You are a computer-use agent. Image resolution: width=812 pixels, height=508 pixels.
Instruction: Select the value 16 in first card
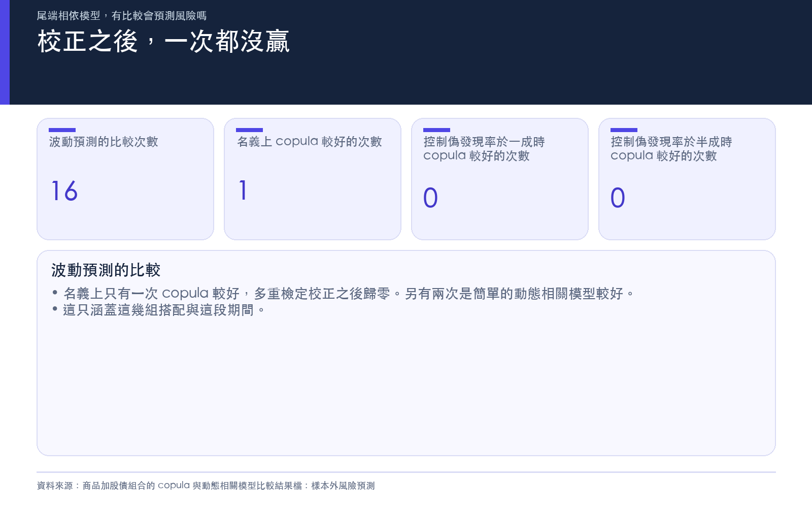64,191
